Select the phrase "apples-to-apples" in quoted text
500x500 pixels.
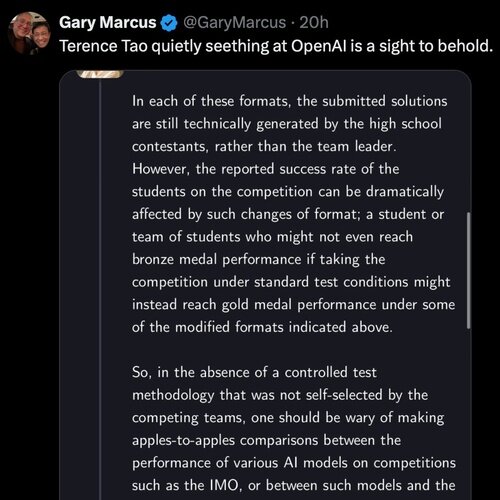pos(183,441)
